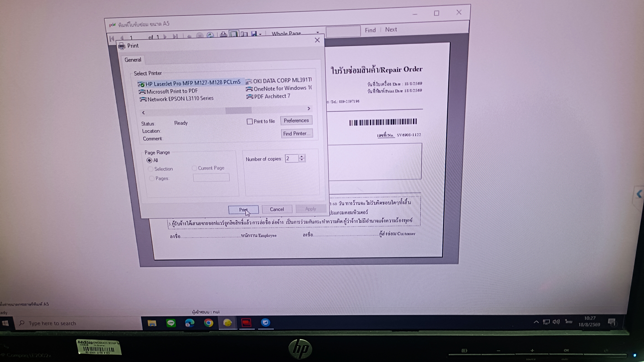
Task: Click the export save disk icon
Action: tap(254, 34)
